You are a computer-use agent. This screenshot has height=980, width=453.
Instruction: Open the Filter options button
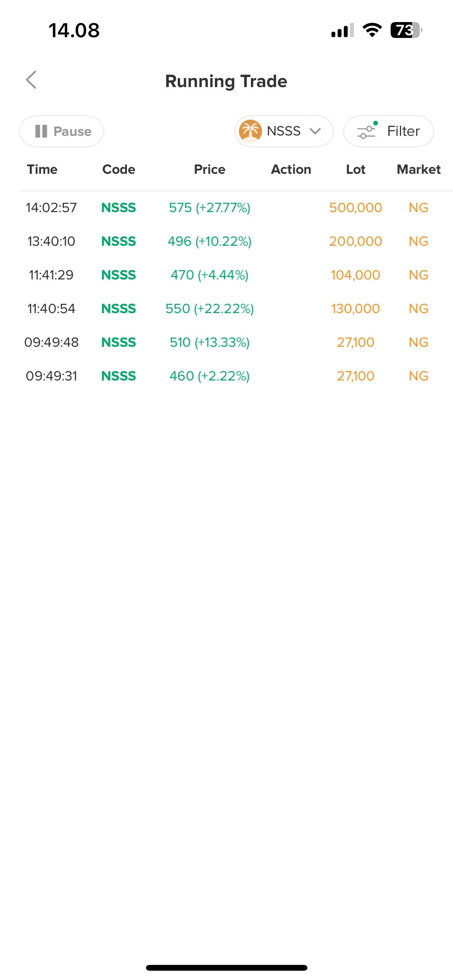coord(388,131)
